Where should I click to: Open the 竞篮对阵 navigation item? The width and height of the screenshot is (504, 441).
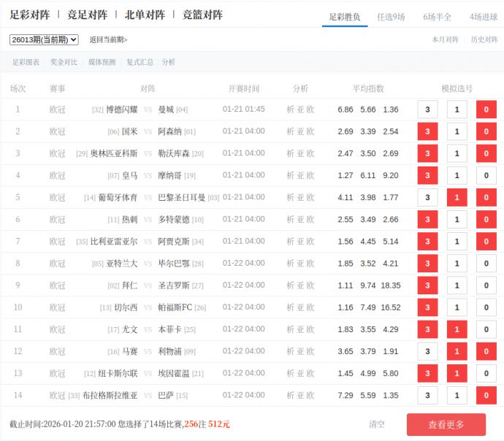coord(202,15)
